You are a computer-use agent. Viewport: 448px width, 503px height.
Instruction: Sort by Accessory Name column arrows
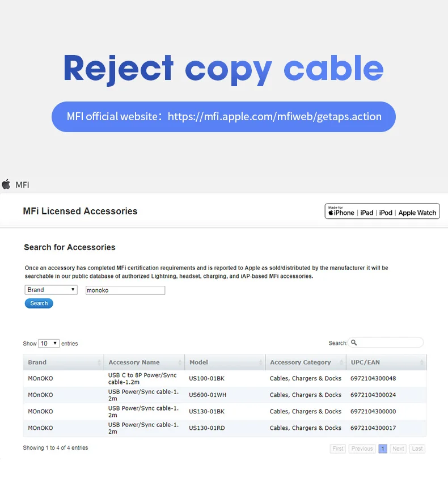(180, 362)
